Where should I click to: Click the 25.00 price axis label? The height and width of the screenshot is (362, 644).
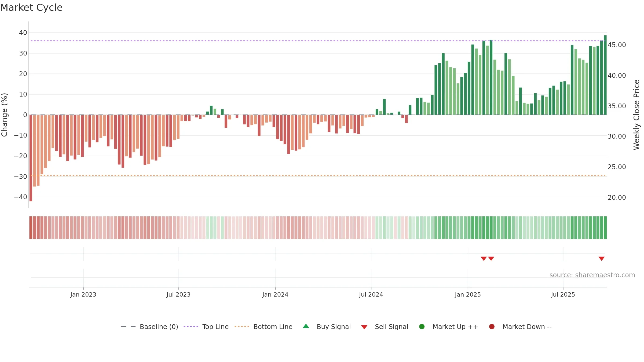pyautogui.click(x=617, y=167)
